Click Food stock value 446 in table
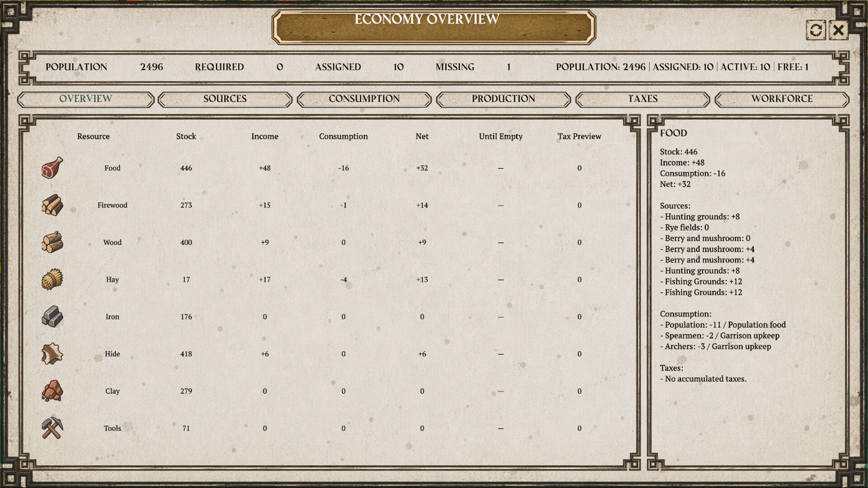This screenshot has width=868, height=488. (186, 168)
